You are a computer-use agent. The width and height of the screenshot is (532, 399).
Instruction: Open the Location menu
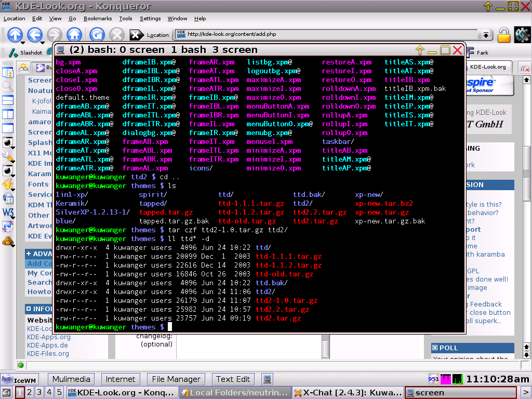coord(14,18)
